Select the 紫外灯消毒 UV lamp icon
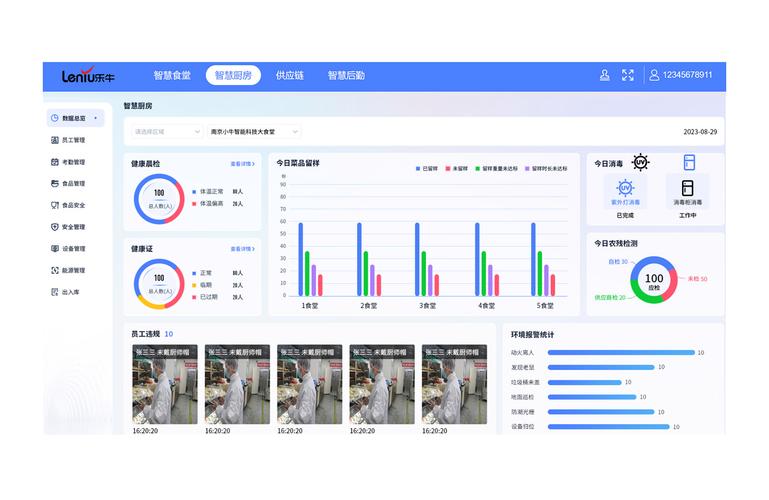This screenshot has width=769, height=500. (625, 188)
